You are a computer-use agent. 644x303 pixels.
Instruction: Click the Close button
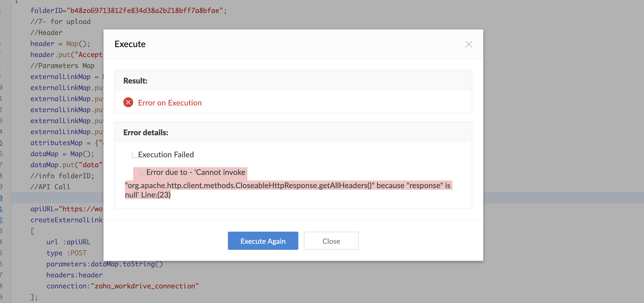331,241
